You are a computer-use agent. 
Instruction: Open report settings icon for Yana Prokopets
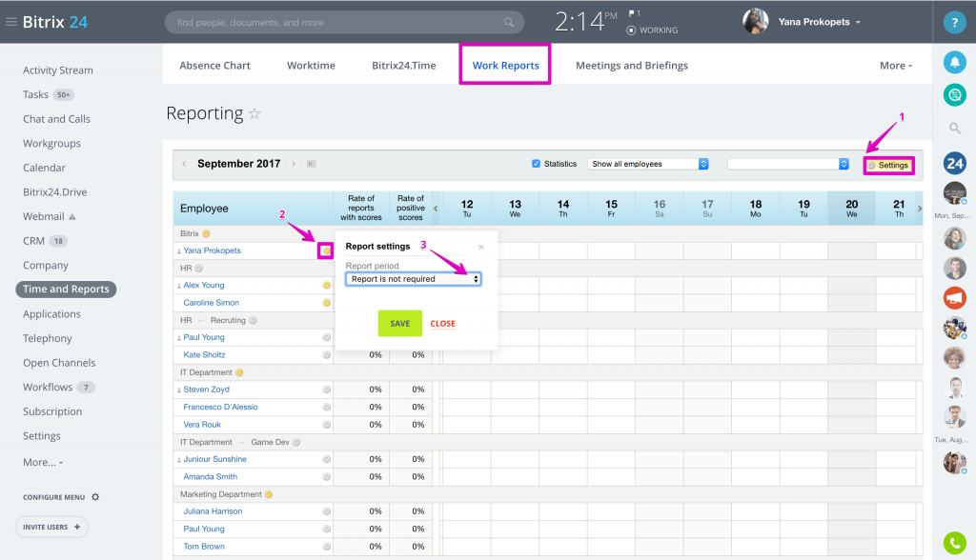(326, 250)
